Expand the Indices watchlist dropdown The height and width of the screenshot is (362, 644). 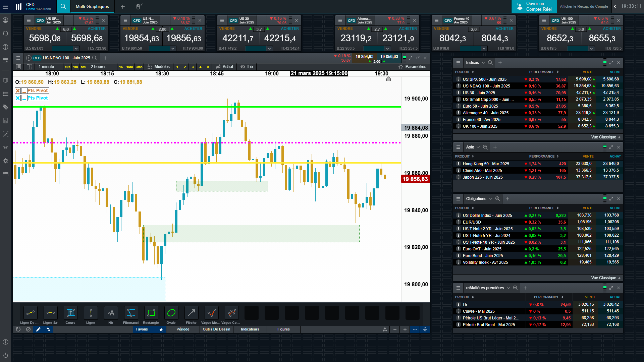483,63
